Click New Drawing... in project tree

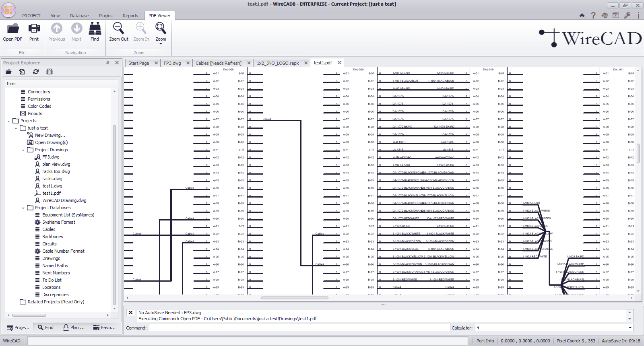pos(50,135)
